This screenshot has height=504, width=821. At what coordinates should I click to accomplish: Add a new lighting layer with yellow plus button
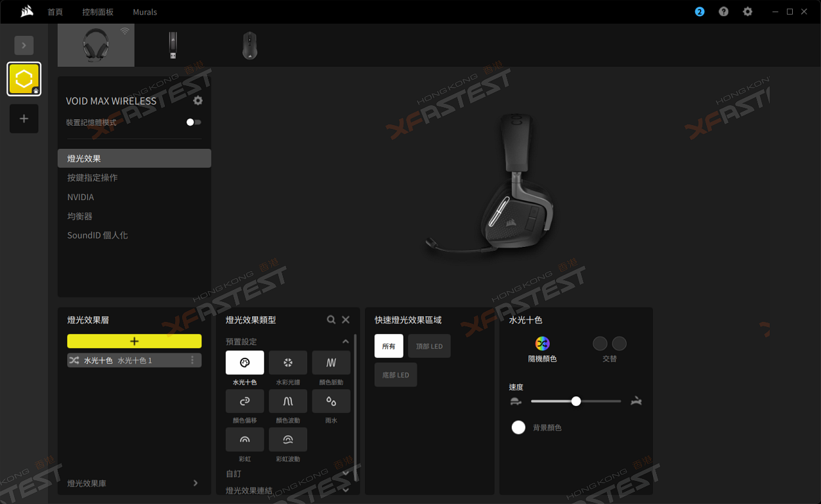click(x=134, y=341)
